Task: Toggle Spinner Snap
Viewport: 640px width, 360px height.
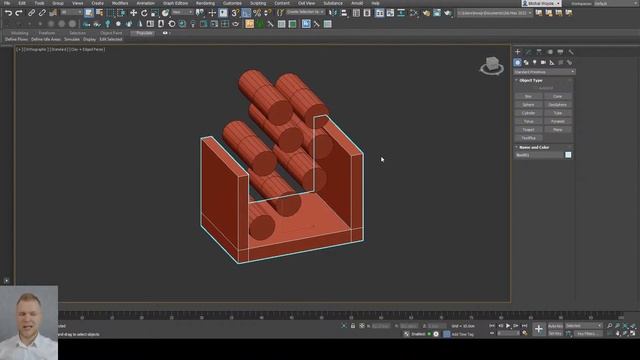Action: click(267, 13)
